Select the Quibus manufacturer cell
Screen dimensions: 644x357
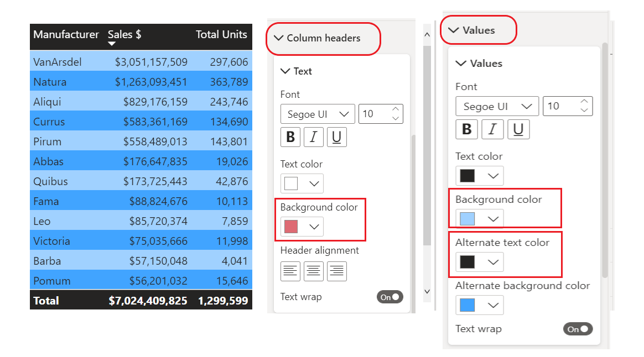point(50,181)
